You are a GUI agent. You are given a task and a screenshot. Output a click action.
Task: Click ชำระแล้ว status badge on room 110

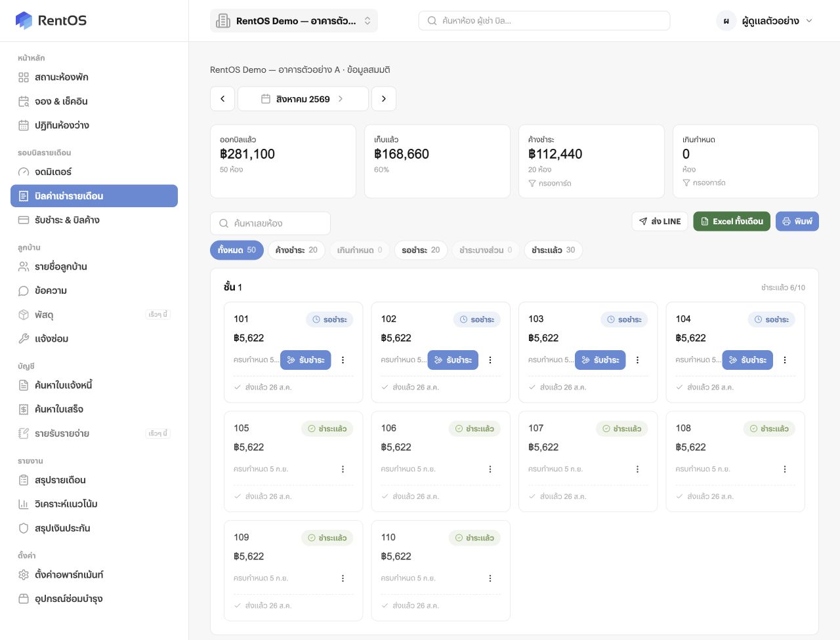tap(474, 538)
